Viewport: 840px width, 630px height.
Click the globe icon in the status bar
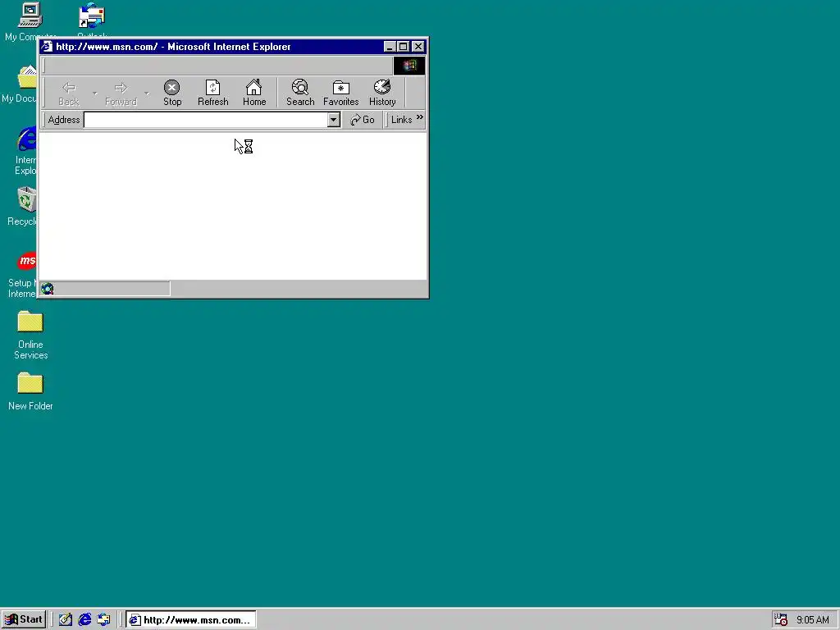[x=47, y=289]
